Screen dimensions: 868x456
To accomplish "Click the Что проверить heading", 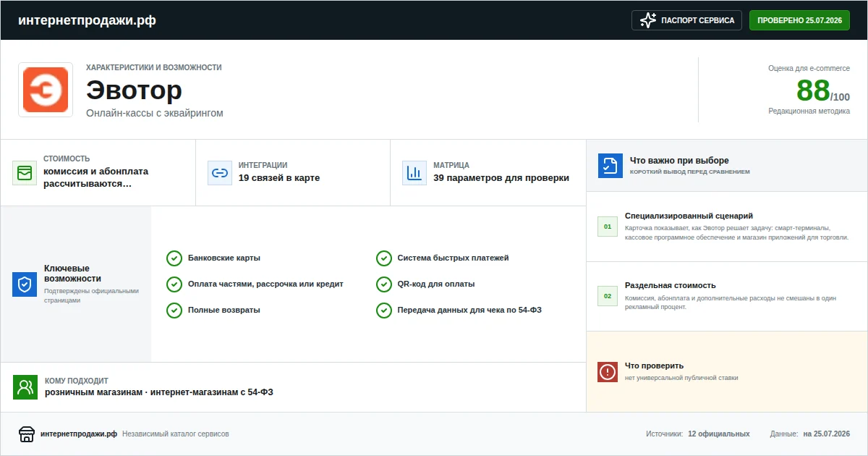I will 654,366.
